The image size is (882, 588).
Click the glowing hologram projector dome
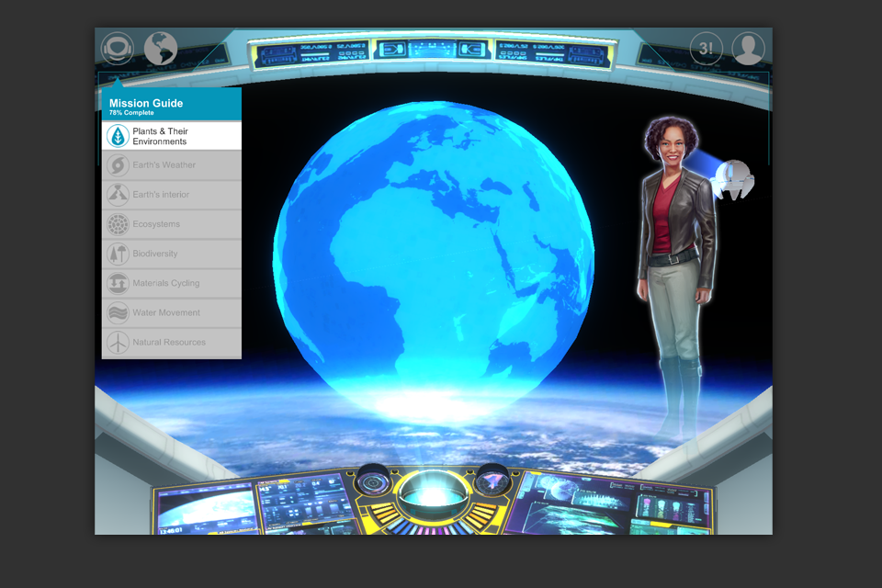pyautogui.click(x=432, y=492)
